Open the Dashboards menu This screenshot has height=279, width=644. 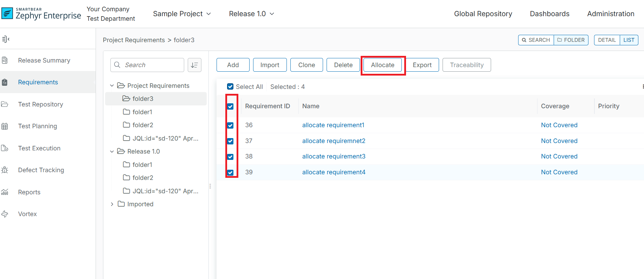tap(549, 14)
